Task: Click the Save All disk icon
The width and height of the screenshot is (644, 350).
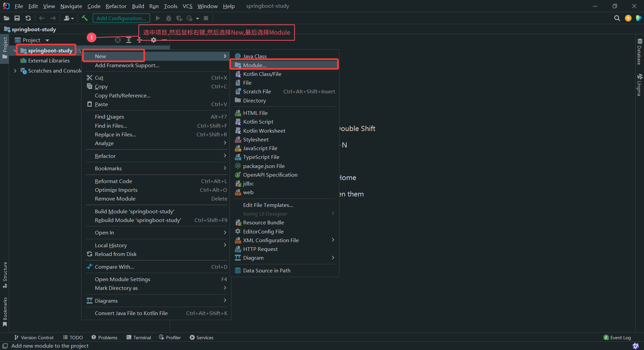Action: pos(17,18)
